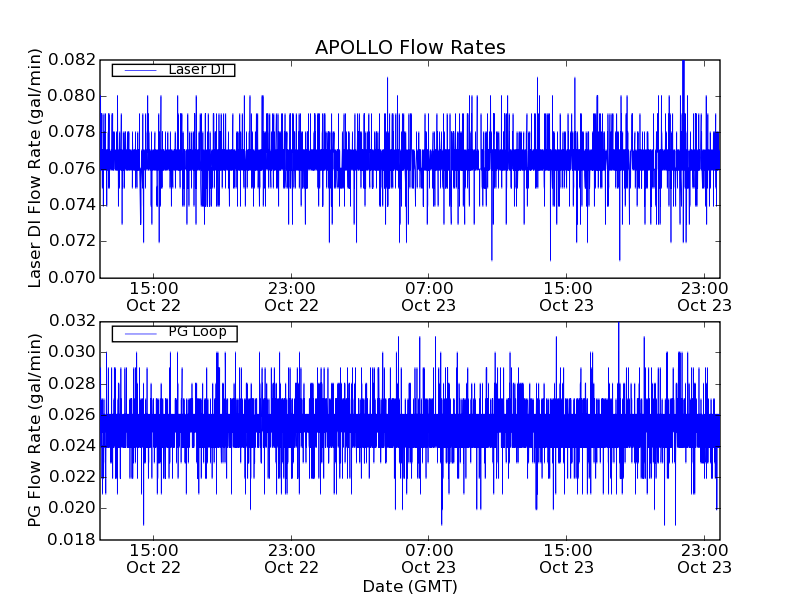
Task: Select the PG Loop legend label
Action: pos(196,332)
